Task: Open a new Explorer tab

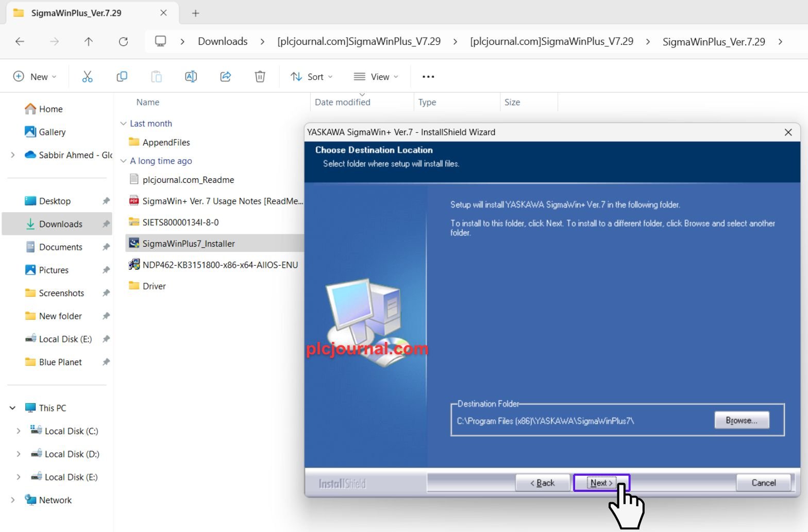Action: 195,13
